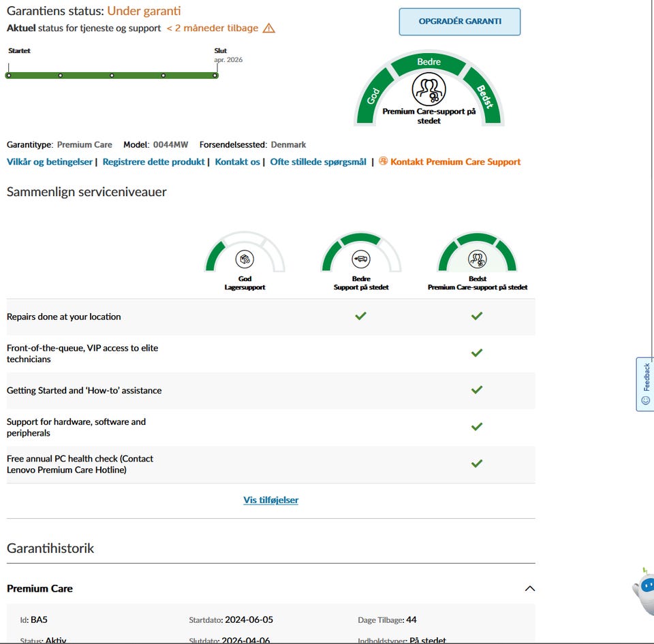Click the Bedre Support på stedet van icon
The width and height of the screenshot is (654, 644).
pyautogui.click(x=361, y=259)
